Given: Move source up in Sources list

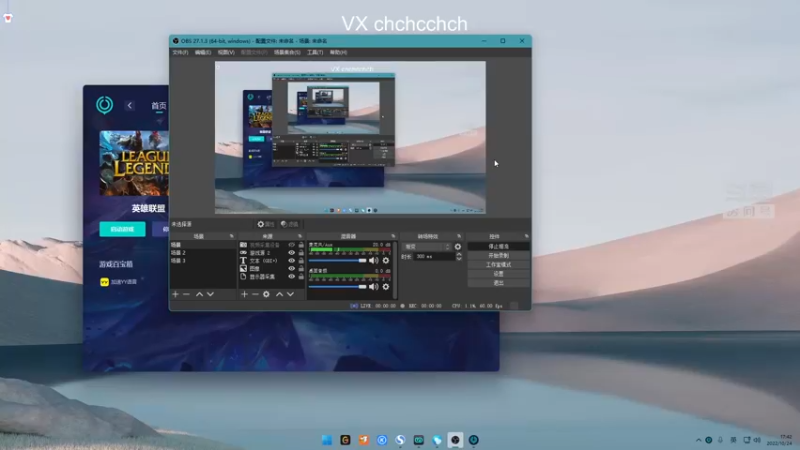Looking at the screenshot, I should (x=280, y=294).
